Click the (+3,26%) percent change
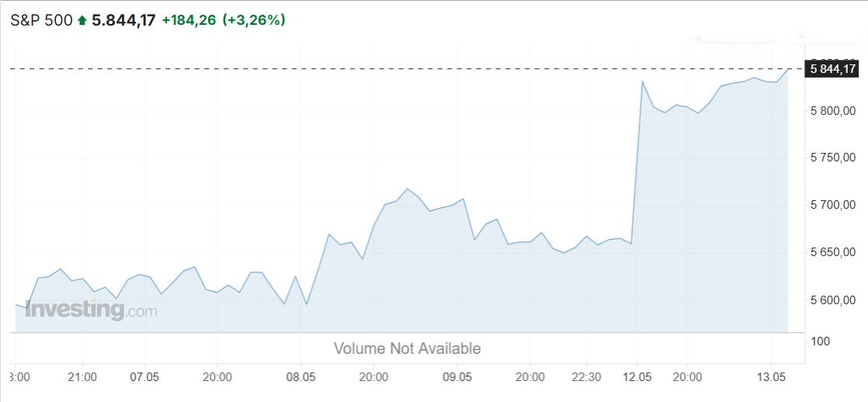Viewport: 868px width, 402px height. coord(254,20)
